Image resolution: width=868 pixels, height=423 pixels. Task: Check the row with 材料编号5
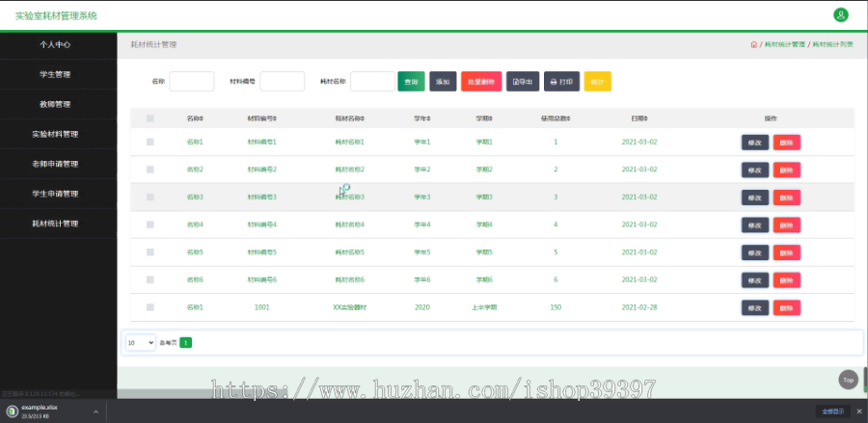(x=150, y=252)
